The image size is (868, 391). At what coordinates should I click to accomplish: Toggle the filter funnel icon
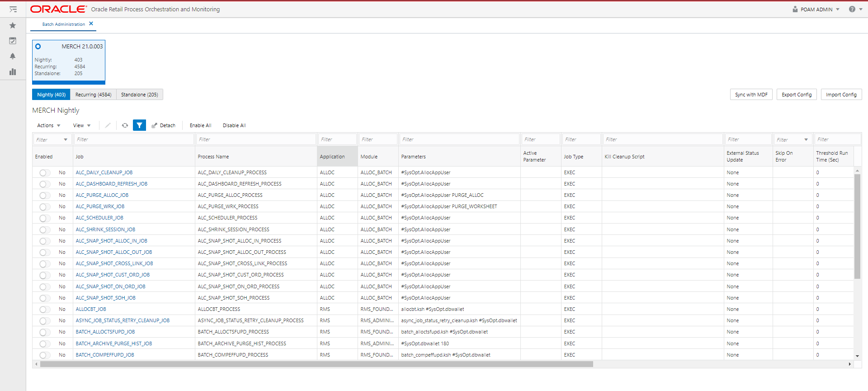pos(139,125)
